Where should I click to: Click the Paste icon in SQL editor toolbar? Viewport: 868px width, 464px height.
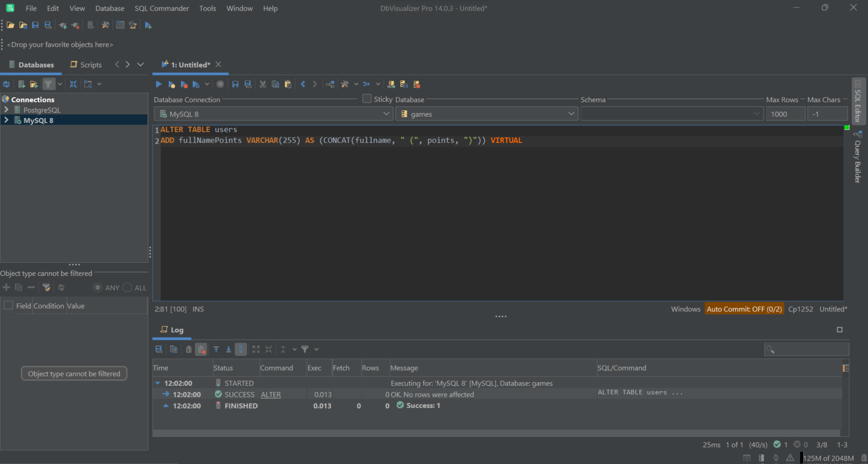coord(288,84)
